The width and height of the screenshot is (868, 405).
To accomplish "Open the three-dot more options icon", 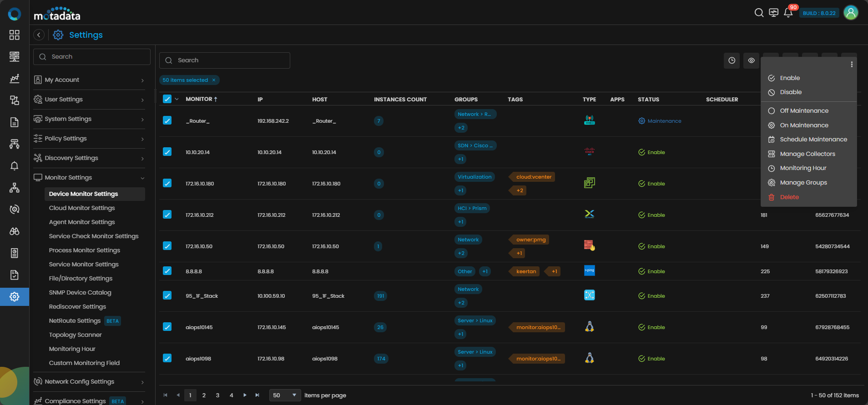I will point(851,65).
